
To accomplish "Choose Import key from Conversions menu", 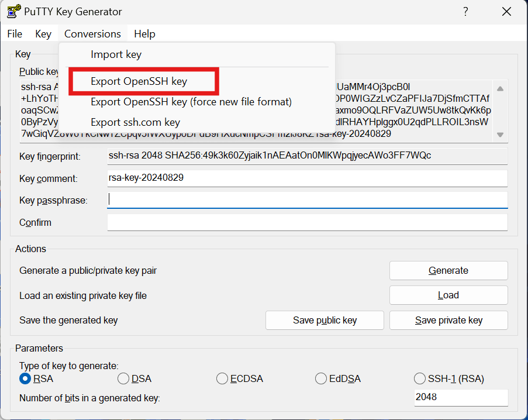I will coord(197,54).
